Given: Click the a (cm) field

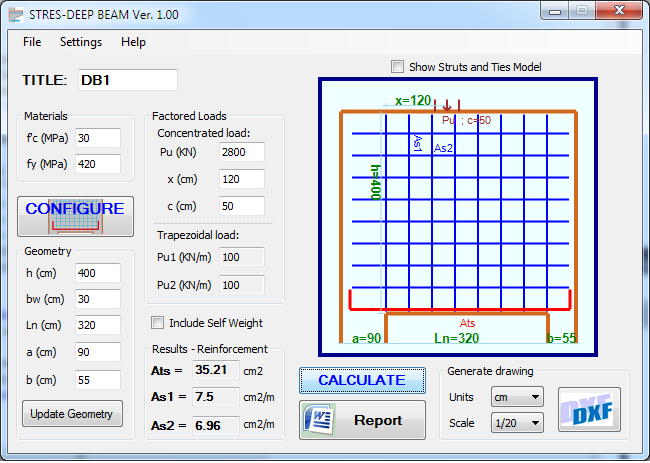Looking at the screenshot, I should [x=98, y=352].
